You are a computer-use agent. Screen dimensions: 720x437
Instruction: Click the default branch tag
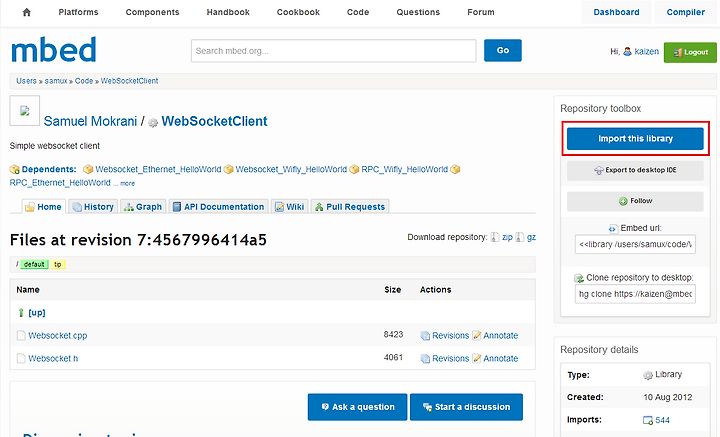click(34, 264)
